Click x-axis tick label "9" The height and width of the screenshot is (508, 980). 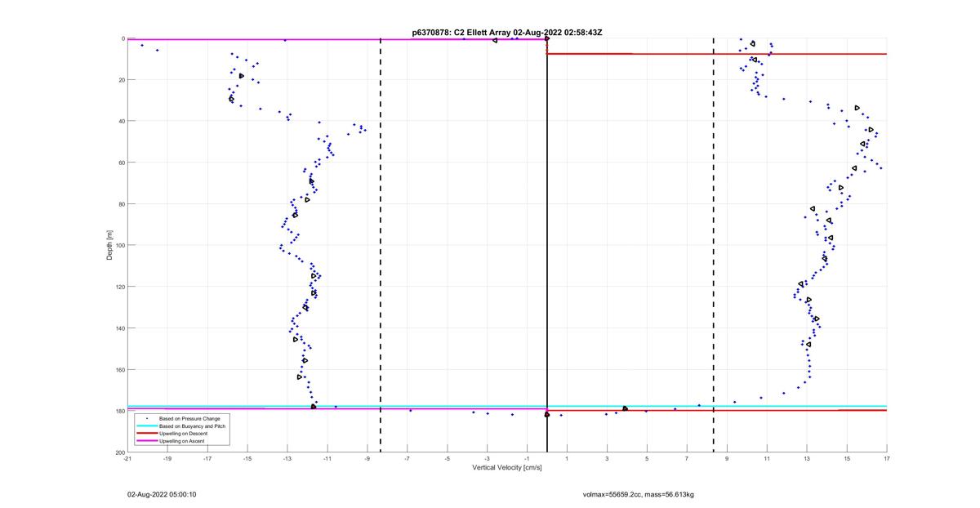tap(727, 458)
